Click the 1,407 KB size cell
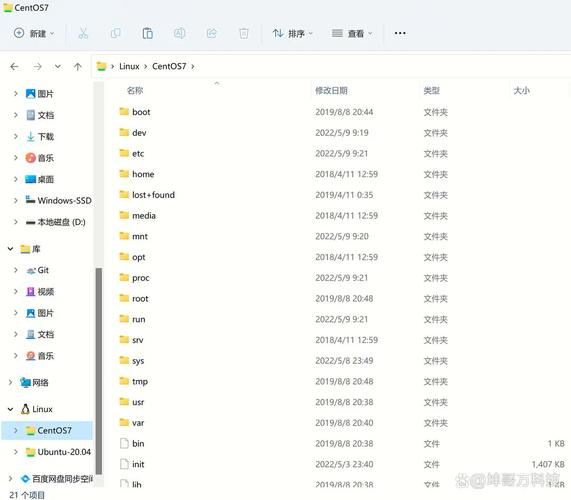 [x=548, y=464]
